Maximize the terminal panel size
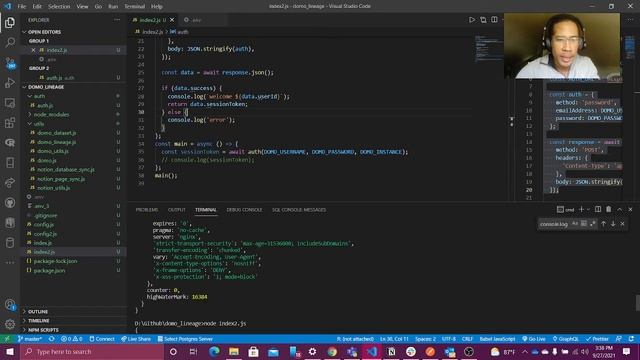Image resolution: width=640 pixels, height=360 pixels. [620, 209]
